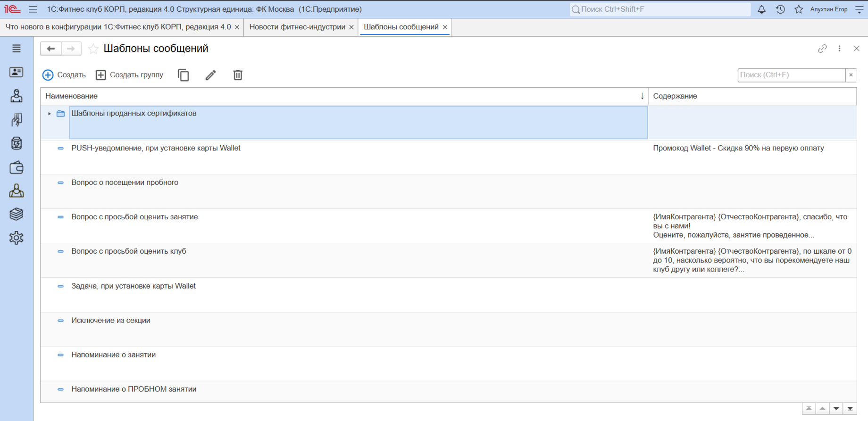Open settings gear in left sidebar
Viewport: 868px width, 421px height.
pyautogui.click(x=17, y=238)
